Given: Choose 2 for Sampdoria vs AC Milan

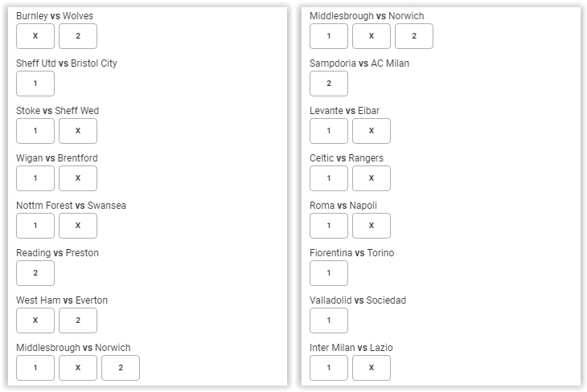Looking at the screenshot, I should click(329, 84).
